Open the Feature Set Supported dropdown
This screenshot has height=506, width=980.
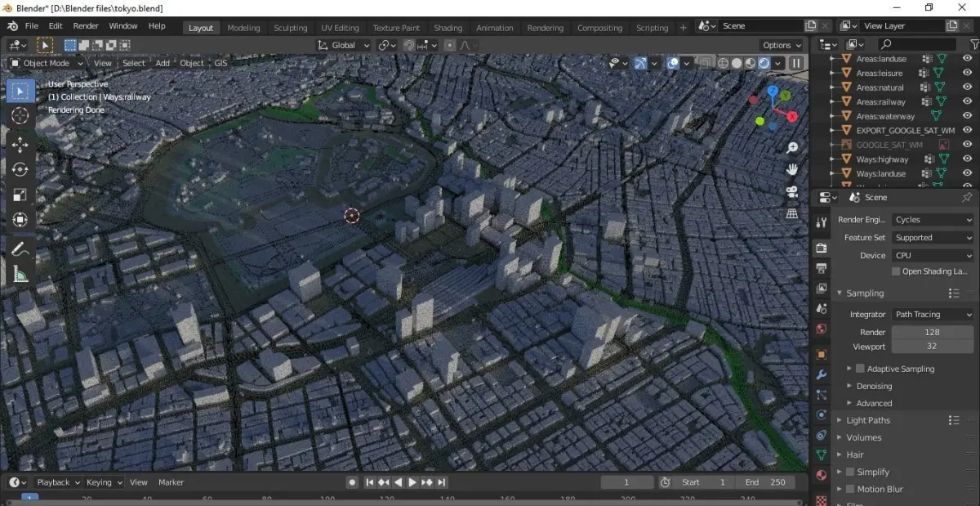coord(933,238)
